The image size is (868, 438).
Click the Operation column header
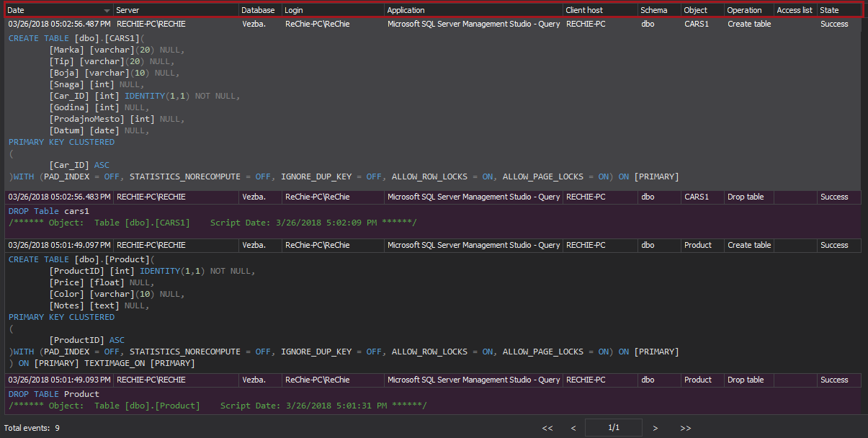click(x=749, y=10)
